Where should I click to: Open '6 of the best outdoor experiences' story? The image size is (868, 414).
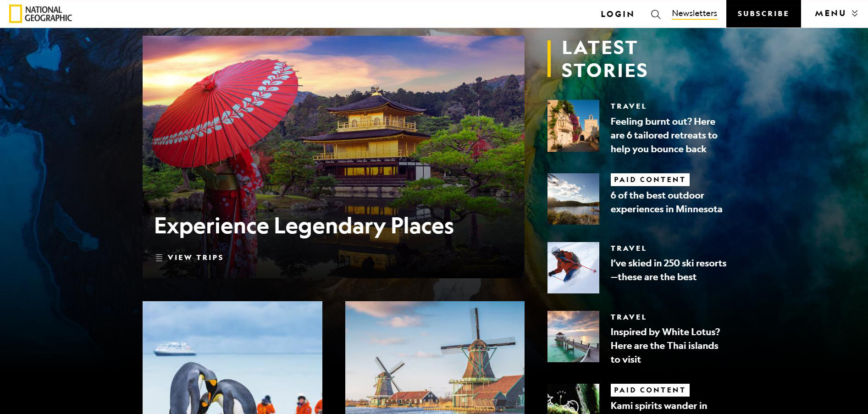(666, 202)
